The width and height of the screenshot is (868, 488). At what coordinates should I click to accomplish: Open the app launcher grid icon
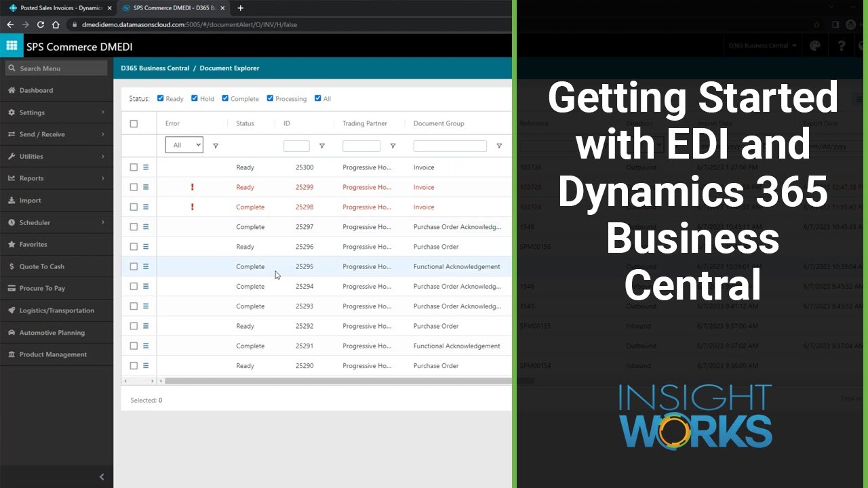(12, 45)
